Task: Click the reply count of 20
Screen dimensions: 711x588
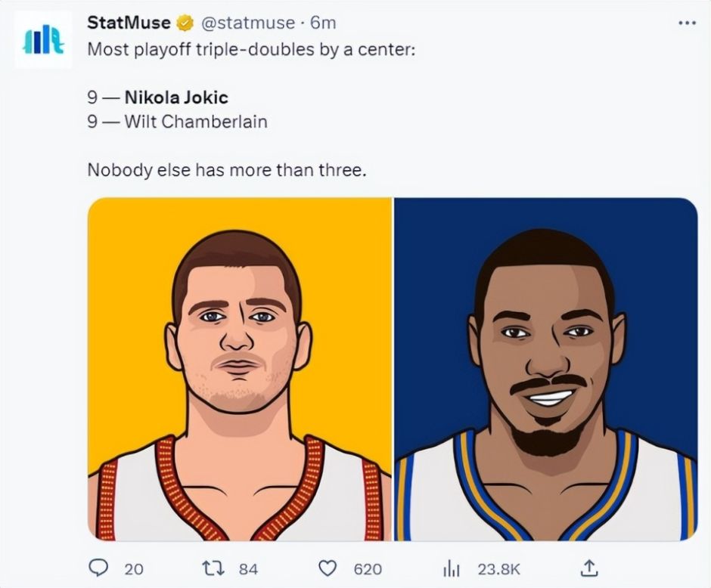Action: click(x=134, y=568)
